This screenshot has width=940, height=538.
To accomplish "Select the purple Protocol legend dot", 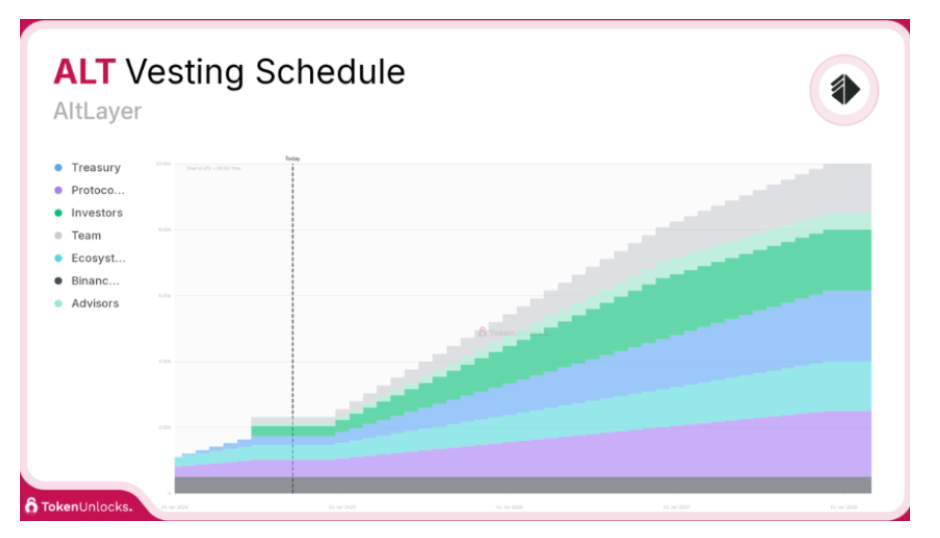I will (58, 190).
